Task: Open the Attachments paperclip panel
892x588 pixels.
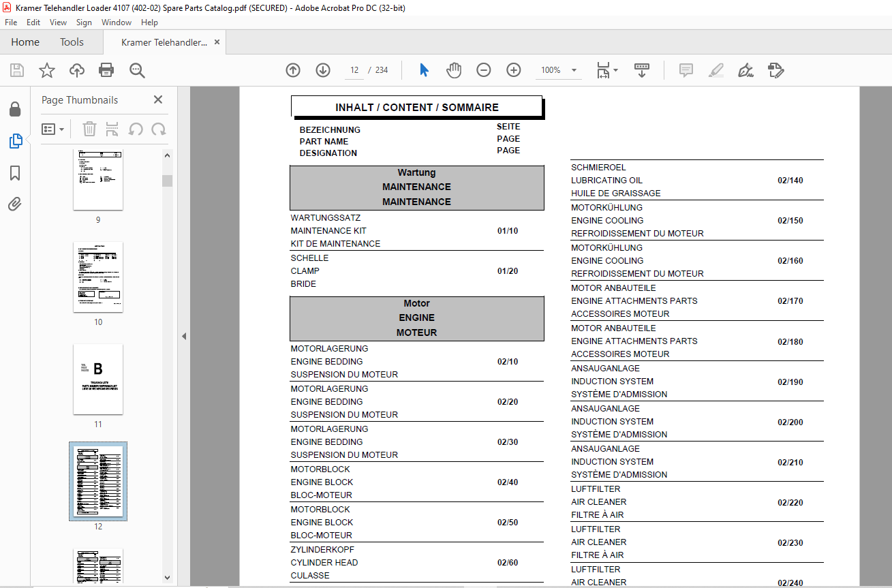Action: [x=15, y=204]
